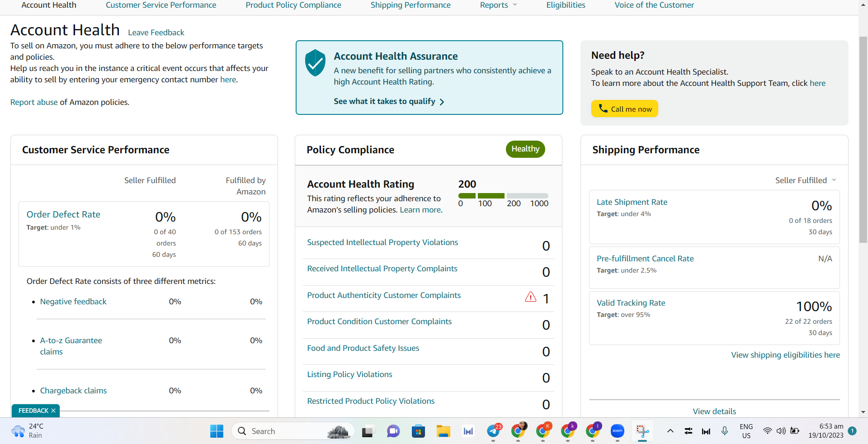Image resolution: width=868 pixels, height=444 pixels.
Task: Open Microsoft Teams Chat from taskbar
Action: pyautogui.click(x=393, y=431)
